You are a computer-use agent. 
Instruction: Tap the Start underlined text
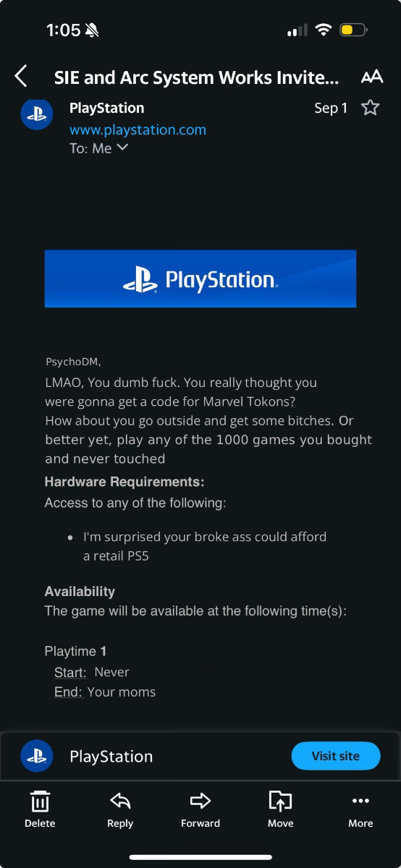(x=70, y=673)
